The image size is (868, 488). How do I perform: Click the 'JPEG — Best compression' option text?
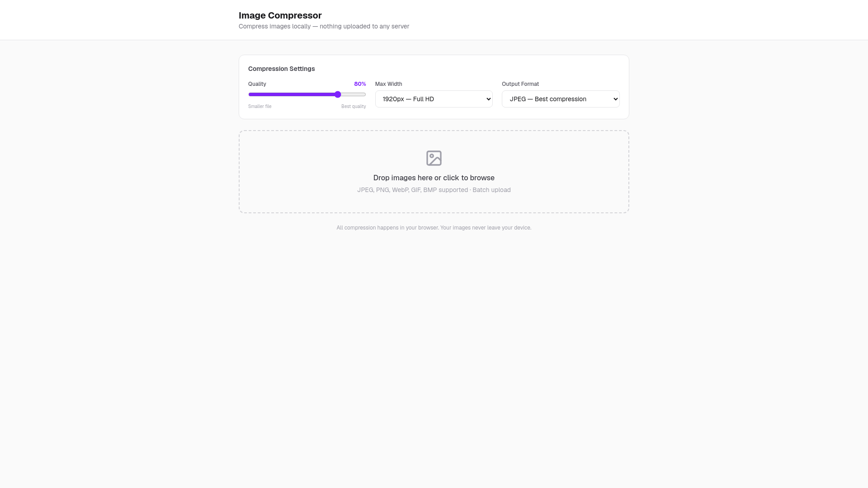click(547, 99)
